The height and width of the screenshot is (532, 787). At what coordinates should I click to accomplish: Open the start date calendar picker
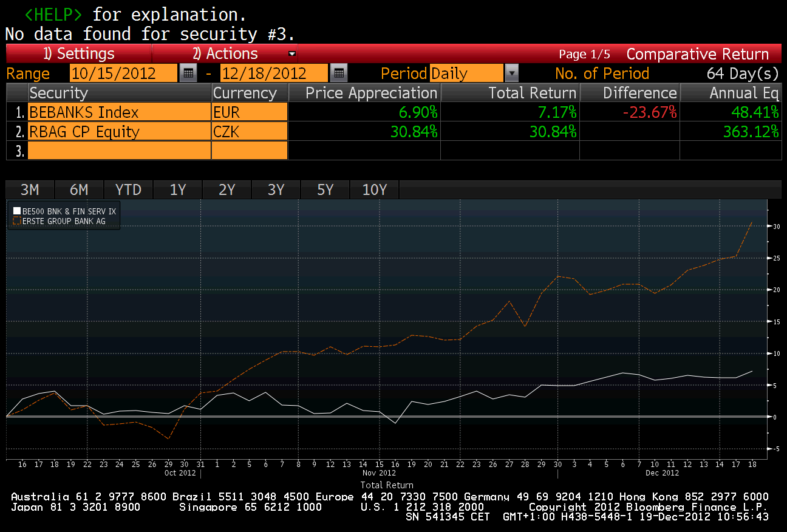[x=188, y=73]
